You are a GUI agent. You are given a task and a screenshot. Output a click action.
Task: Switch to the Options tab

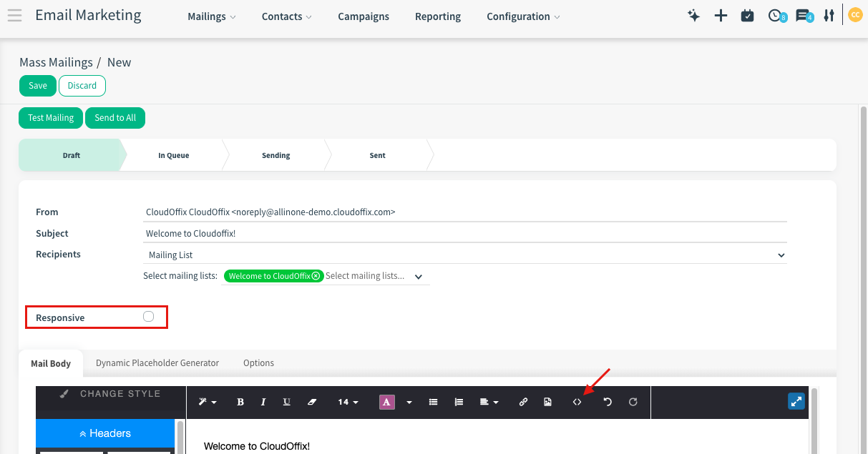coord(258,363)
